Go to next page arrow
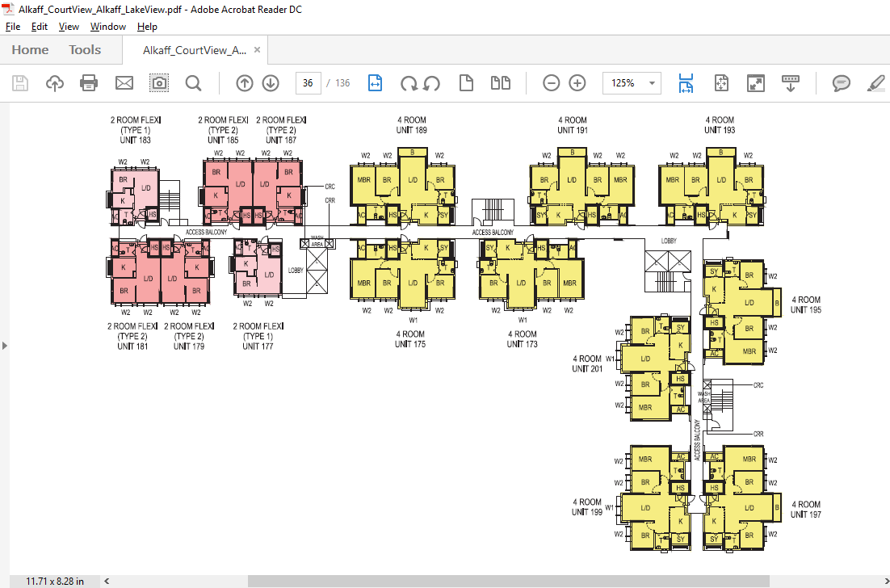The width and height of the screenshot is (890, 588). pos(271,83)
